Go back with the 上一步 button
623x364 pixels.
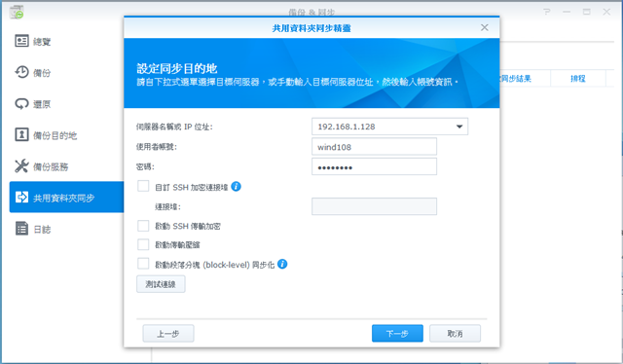click(168, 334)
